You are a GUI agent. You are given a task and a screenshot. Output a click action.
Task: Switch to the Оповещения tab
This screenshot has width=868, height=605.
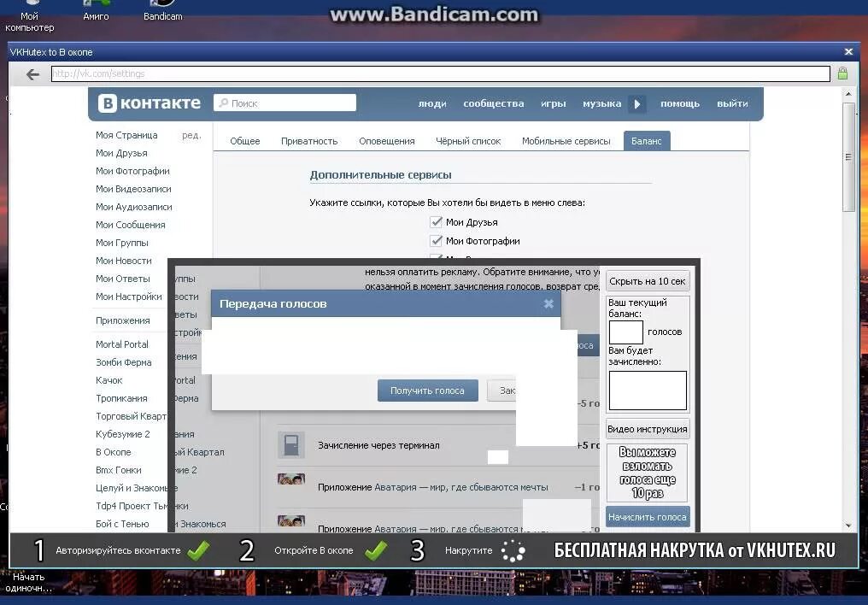[387, 141]
